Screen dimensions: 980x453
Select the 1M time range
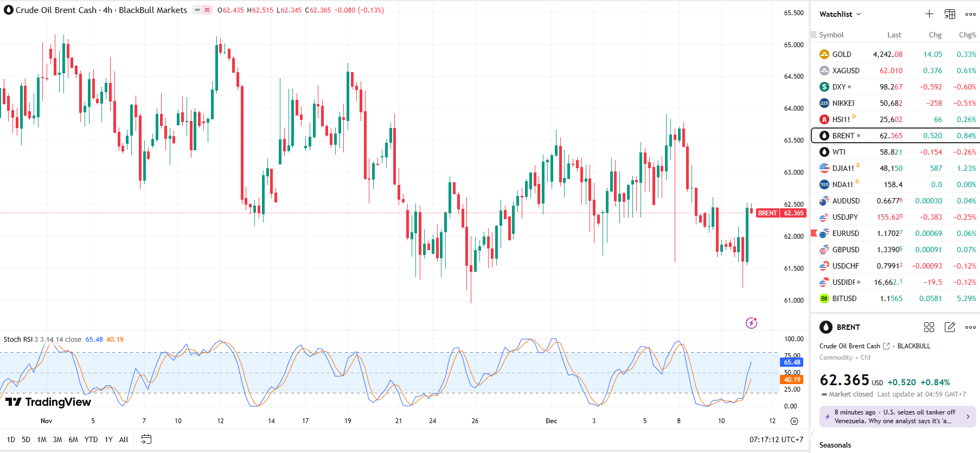pos(42,439)
